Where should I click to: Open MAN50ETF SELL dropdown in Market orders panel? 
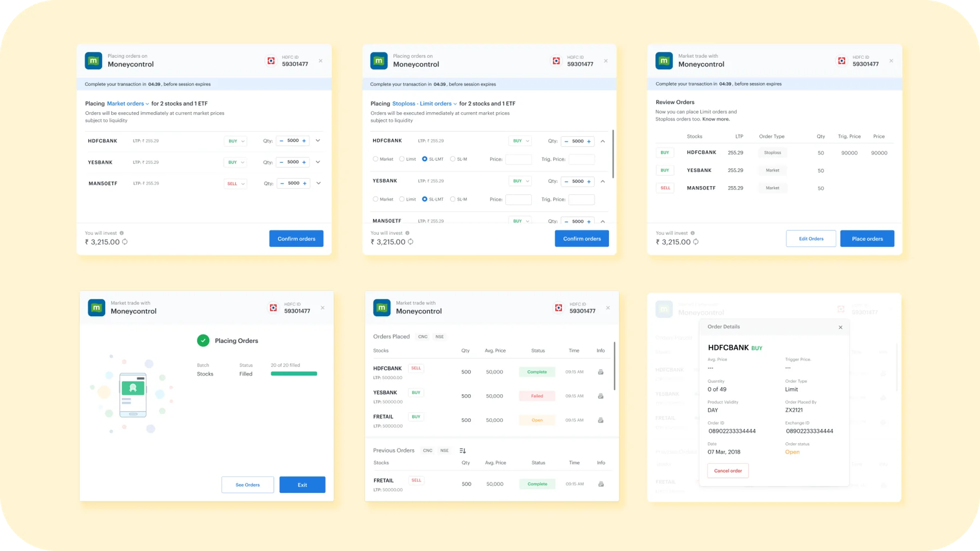pyautogui.click(x=235, y=183)
